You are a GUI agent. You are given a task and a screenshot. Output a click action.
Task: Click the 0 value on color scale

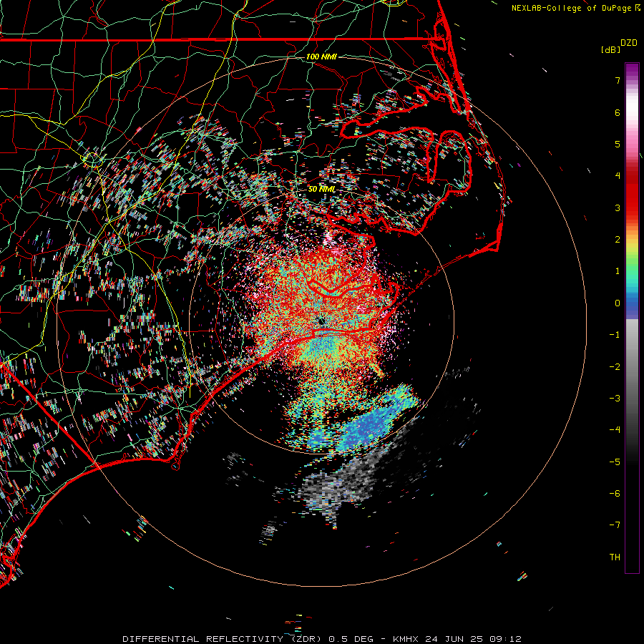618,303
